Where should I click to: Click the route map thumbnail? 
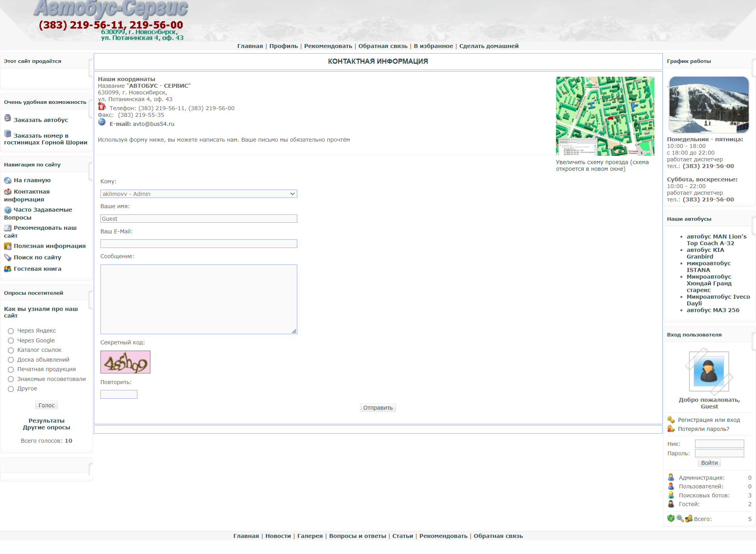[605, 116]
